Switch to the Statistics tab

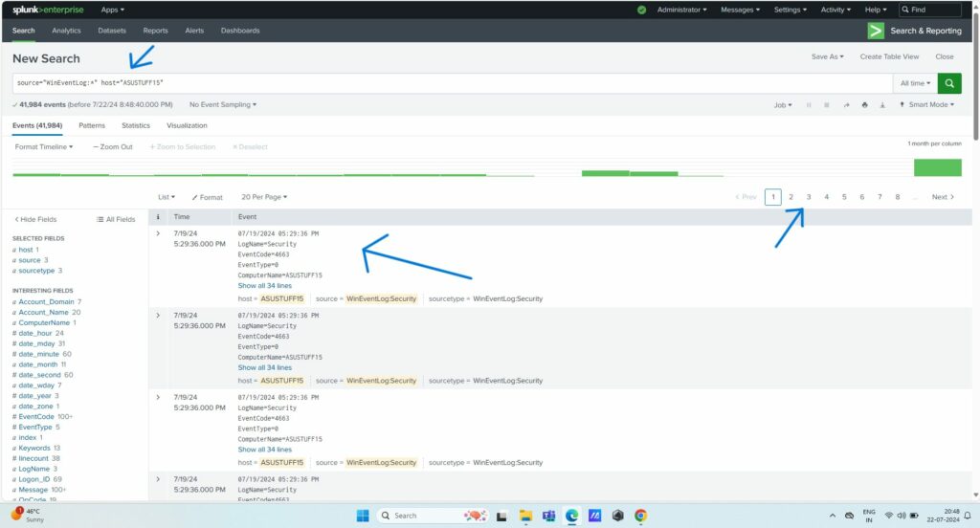(x=136, y=125)
